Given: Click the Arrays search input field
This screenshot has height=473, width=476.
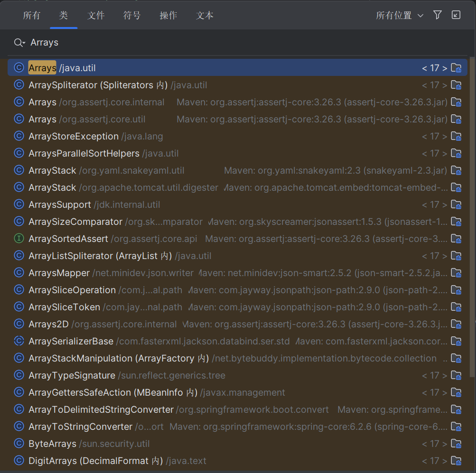Looking at the screenshot, I should tap(238, 43).
